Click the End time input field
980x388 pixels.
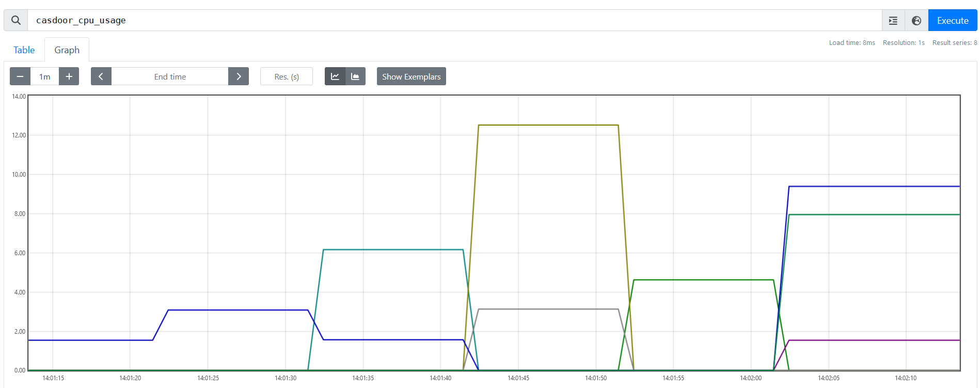(x=170, y=76)
